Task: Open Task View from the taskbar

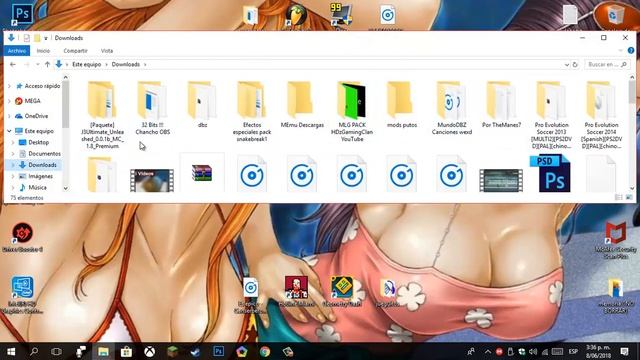Action: tap(56, 351)
